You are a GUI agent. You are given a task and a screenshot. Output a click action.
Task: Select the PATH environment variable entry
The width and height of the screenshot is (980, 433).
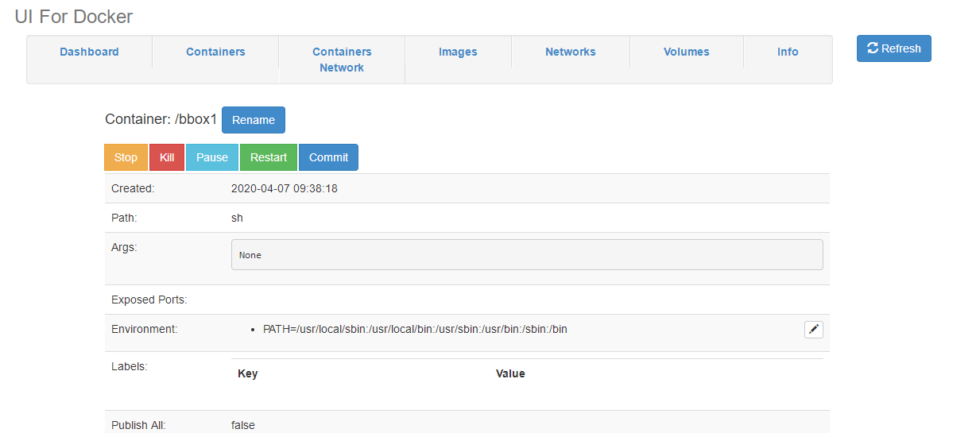415,329
